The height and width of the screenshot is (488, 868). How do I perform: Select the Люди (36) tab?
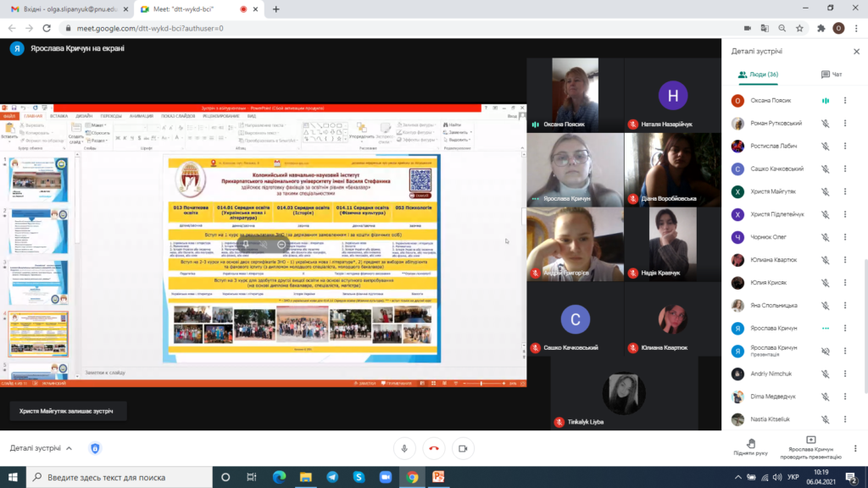coord(758,75)
